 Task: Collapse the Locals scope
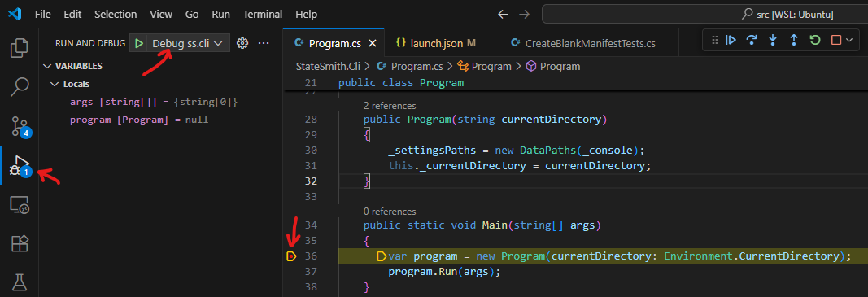click(54, 85)
